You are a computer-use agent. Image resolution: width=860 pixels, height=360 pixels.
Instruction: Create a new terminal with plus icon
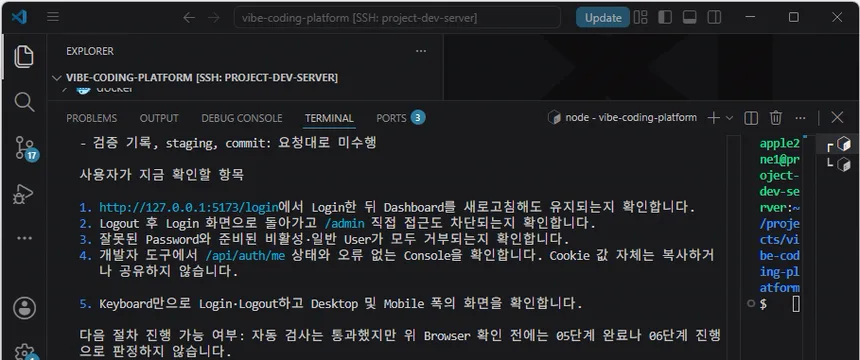(713, 117)
